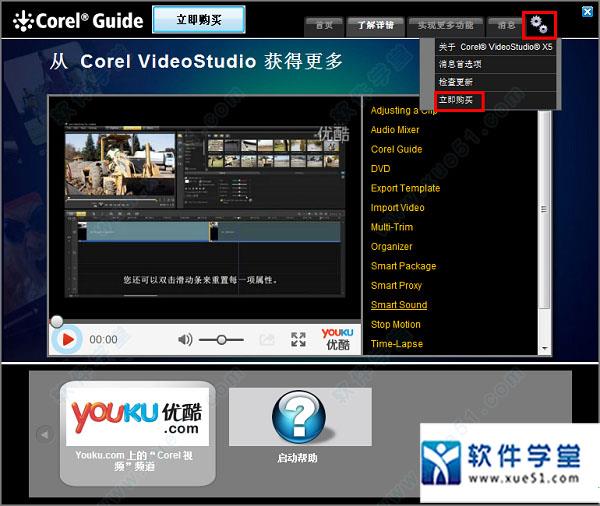Switch to the 首页 tab
This screenshot has width=600, height=506.
pos(323,25)
